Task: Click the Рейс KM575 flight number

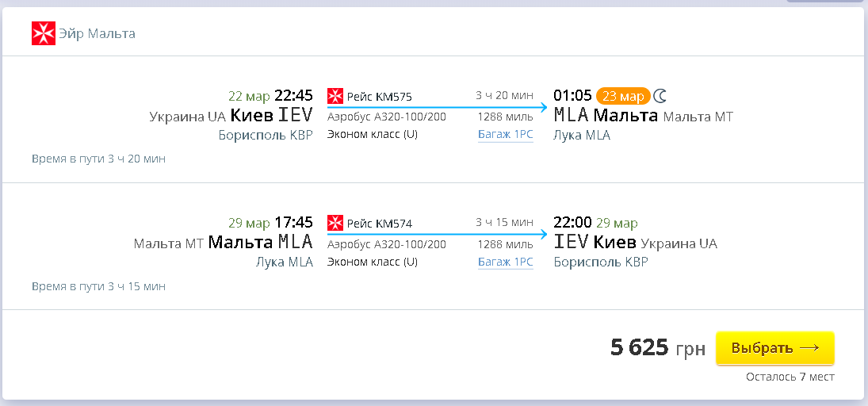Action: tap(379, 97)
